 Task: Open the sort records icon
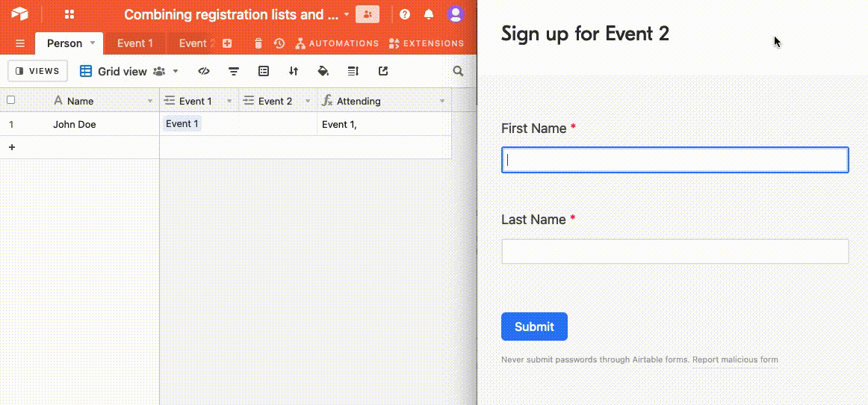[x=294, y=72]
